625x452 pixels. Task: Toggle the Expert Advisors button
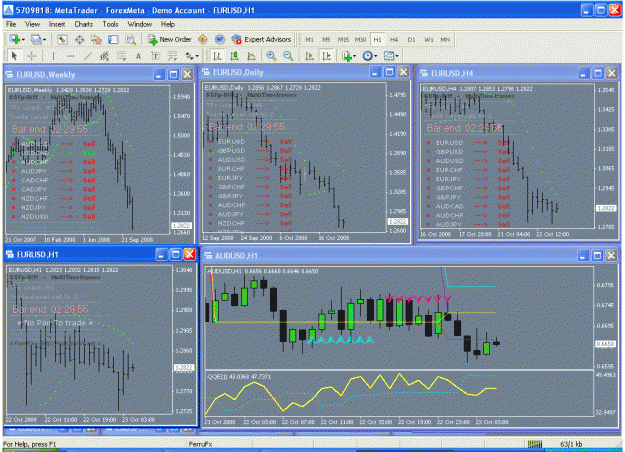pyautogui.click(x=261, y=39)
